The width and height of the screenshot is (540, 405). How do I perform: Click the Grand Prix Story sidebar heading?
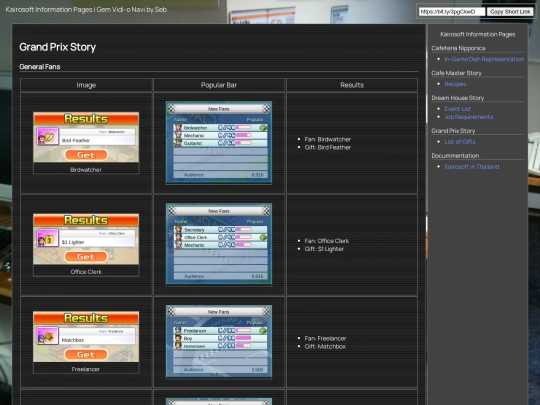pyautogui.click(x=453, y=131)
